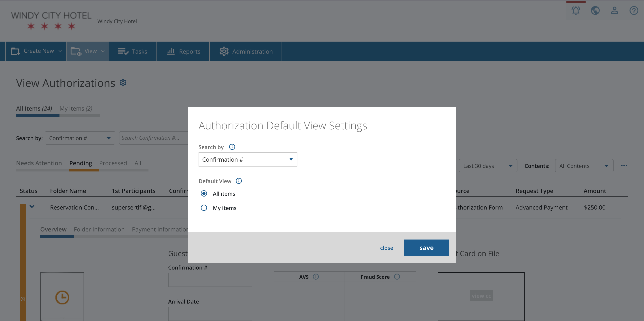Click the Folder Name column header
Image resolution: width=644 pixels, height=321 pixels.
(x=68, y=191)
